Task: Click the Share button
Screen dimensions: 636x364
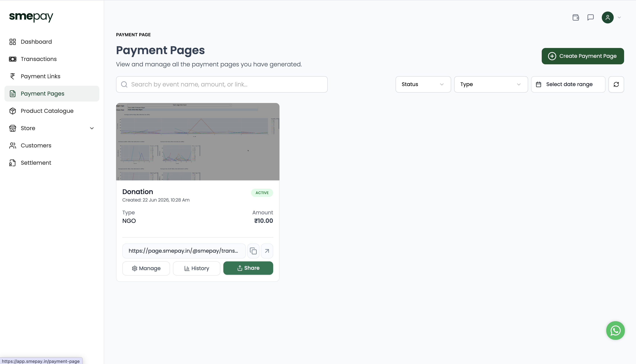Action: click(x=248, y=268)
